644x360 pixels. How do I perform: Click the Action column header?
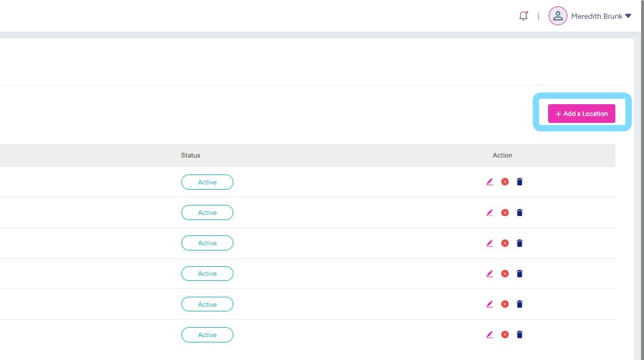(502, 155)
